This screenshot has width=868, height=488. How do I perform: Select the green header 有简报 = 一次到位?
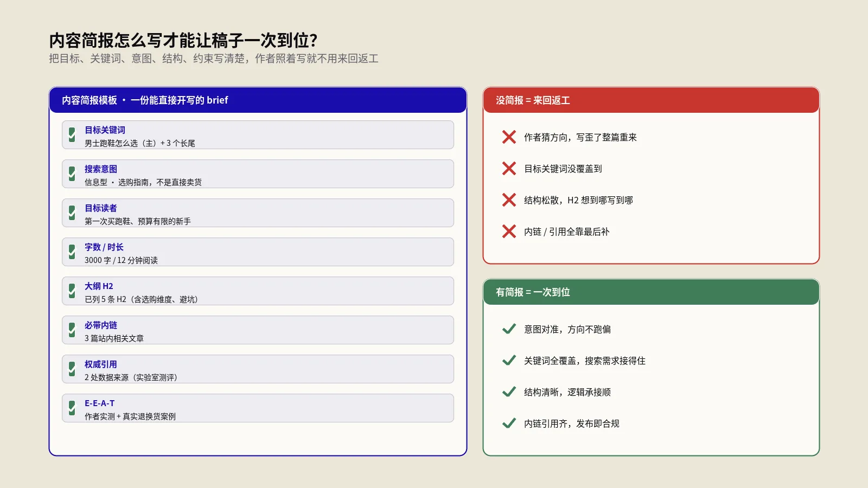(651, 292)
